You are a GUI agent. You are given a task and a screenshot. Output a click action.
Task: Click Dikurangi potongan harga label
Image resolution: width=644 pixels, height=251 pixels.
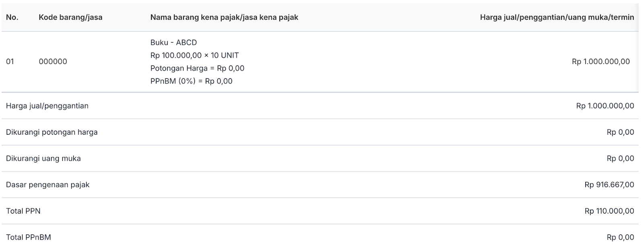52,132
